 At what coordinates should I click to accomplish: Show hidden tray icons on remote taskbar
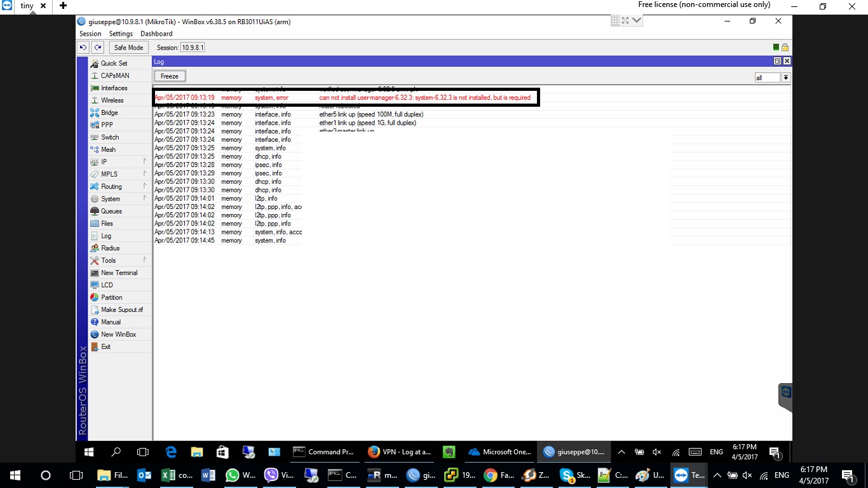click(621, 452)
